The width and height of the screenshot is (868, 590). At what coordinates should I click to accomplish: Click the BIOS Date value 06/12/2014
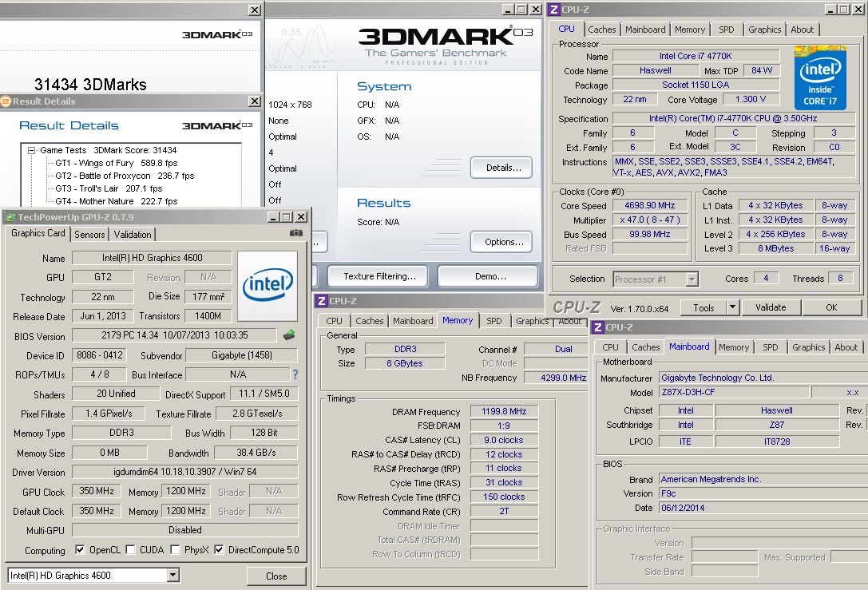click(x=763, y=508)
